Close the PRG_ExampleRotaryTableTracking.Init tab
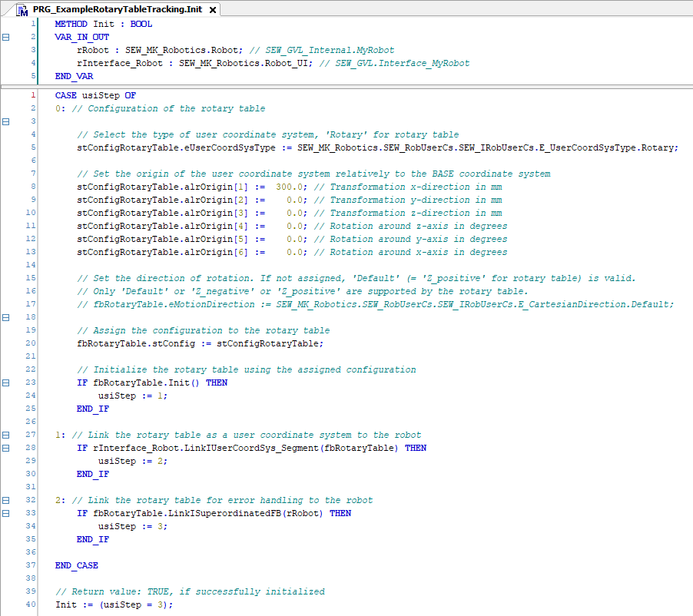Screen dimensions: 693x616 point(213,10)
